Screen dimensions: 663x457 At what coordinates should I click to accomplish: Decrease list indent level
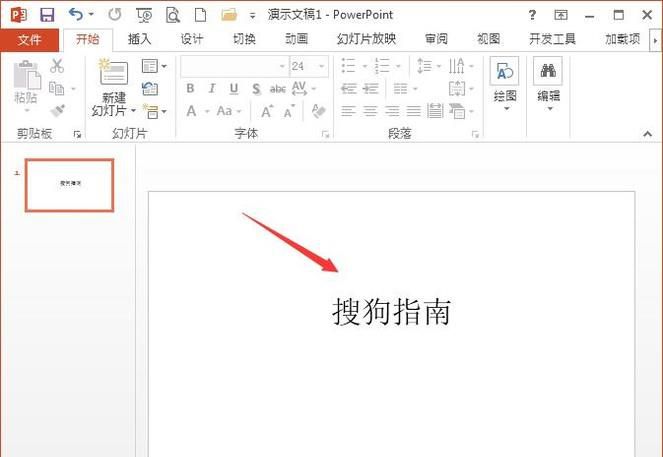[349, 89]
